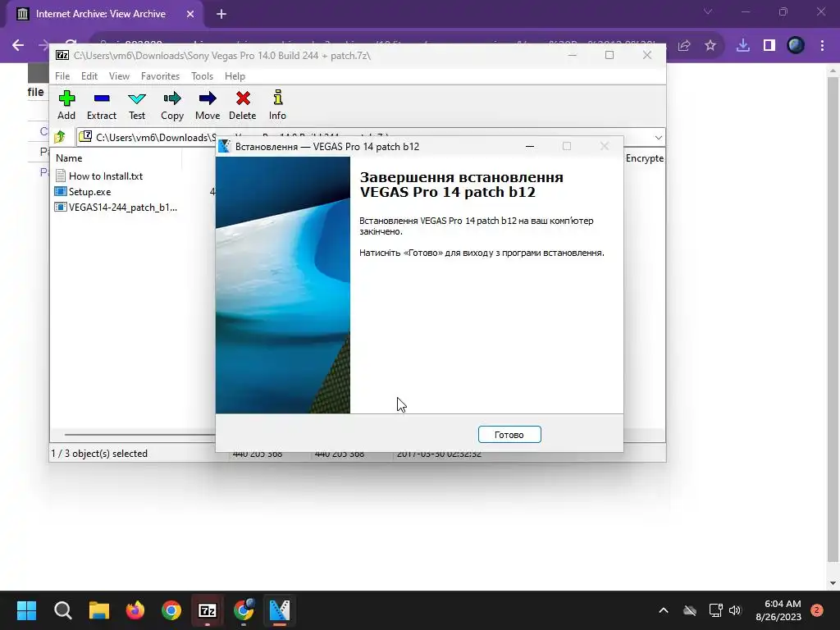Open the notifications badge in taskbar

pyautogui.click(x=817, y=610)
